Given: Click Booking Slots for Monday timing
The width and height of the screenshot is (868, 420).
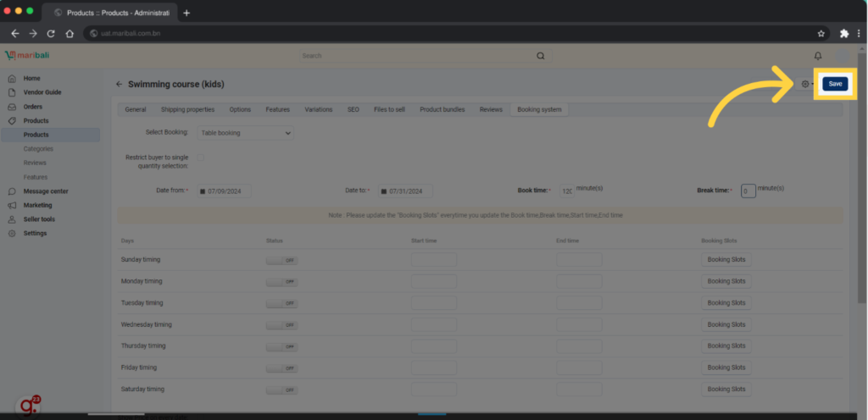Looking at the screenshot, I should pos(726,281).
